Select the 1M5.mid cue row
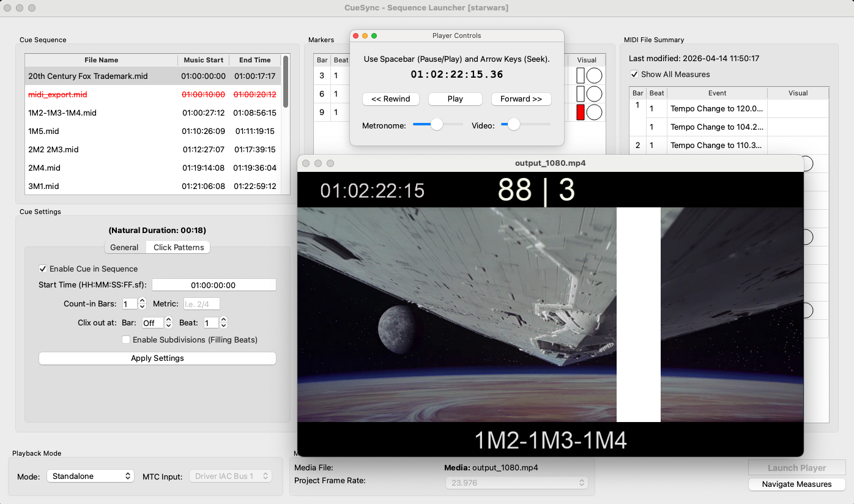This screenshot has height=504, width=854. [152, 131]
